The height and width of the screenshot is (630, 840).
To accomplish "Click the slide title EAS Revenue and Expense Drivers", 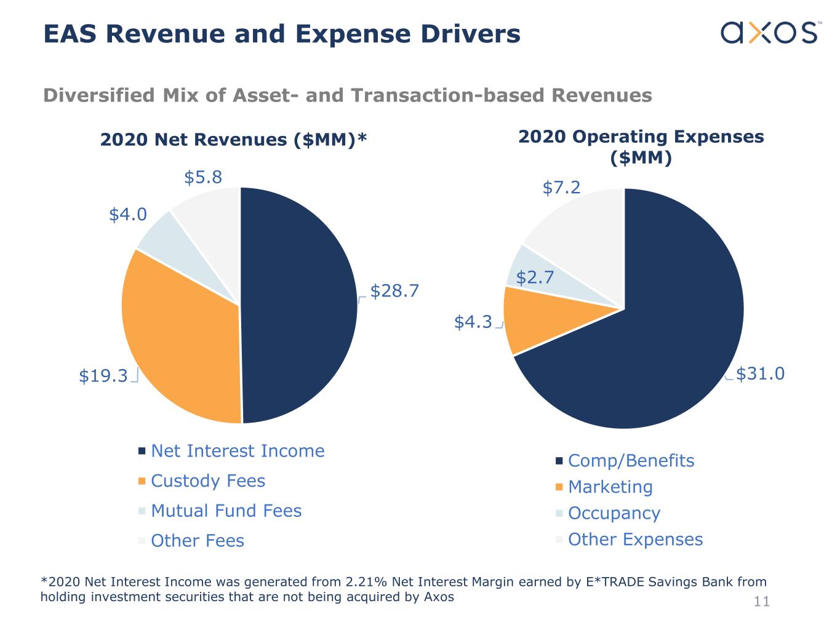I will (282, 34).
